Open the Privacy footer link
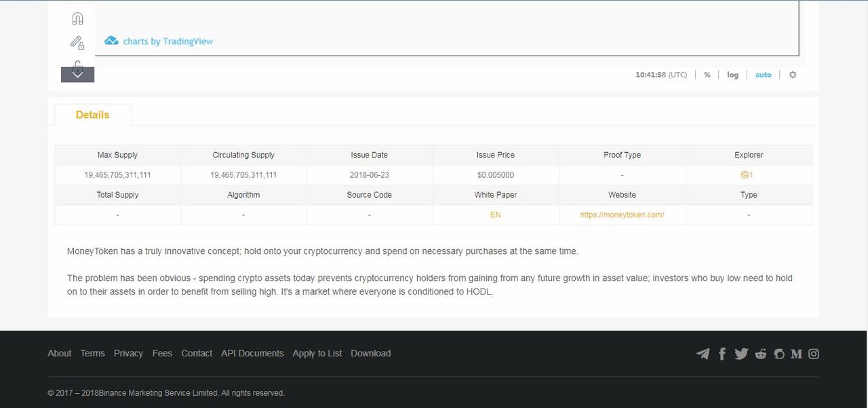The width and height of the screenshot is (868, 408). [x=128, y=353]
